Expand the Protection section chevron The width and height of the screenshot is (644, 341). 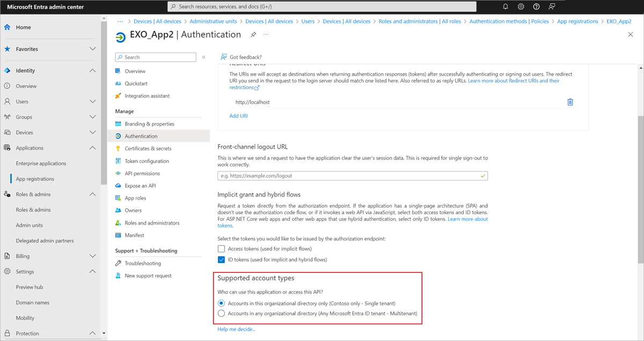(x=92, y=333)
